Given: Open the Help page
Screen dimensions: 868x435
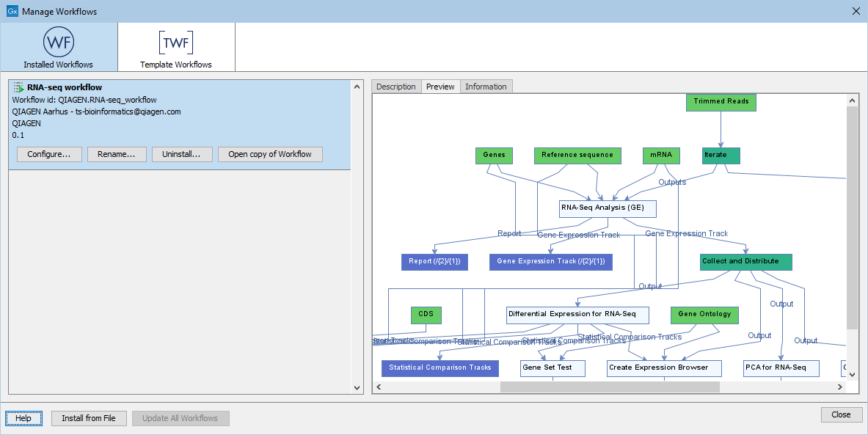Looking at the screenshot, I should (x=23, y=418).
